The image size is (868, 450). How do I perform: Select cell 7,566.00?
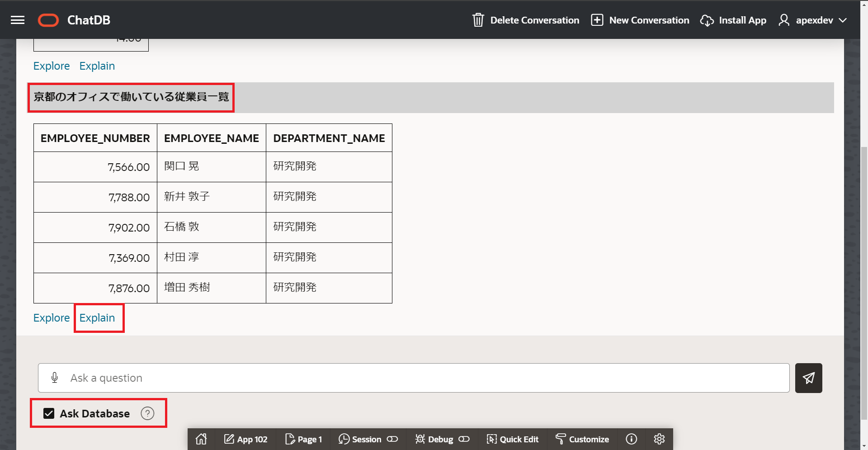point(95,167)
